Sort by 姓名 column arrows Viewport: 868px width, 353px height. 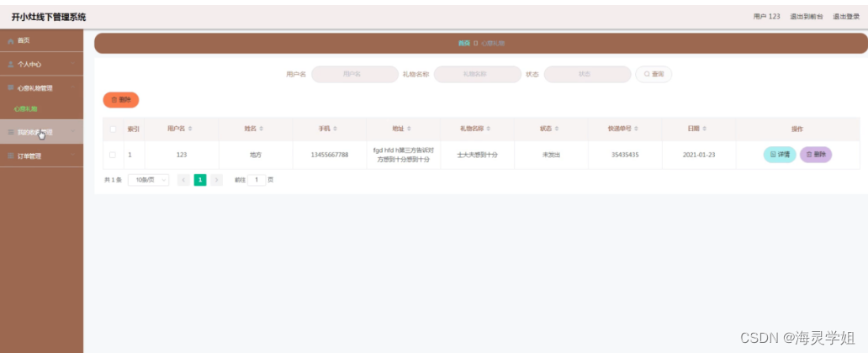[x=262, y=129]
